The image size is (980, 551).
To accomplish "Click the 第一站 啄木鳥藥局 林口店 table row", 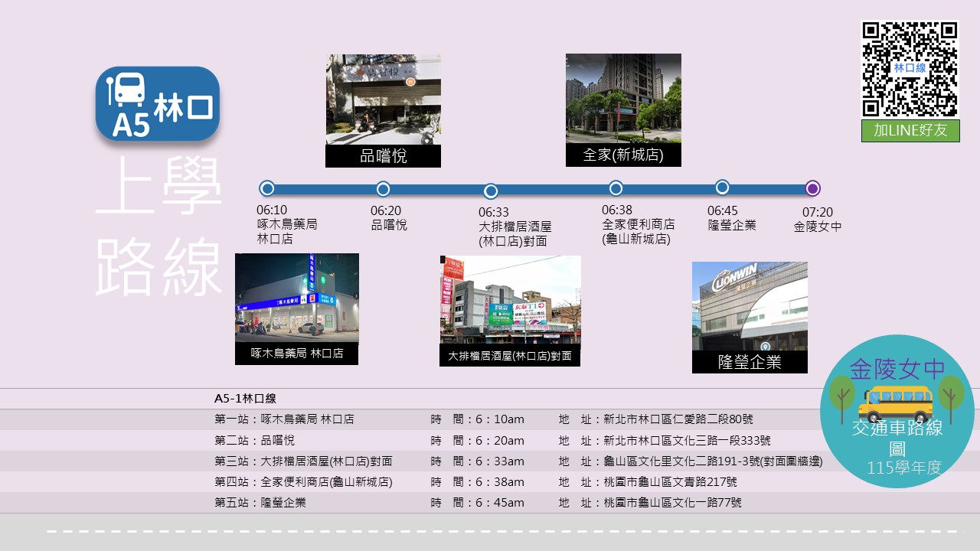I will tap(490, 419).
